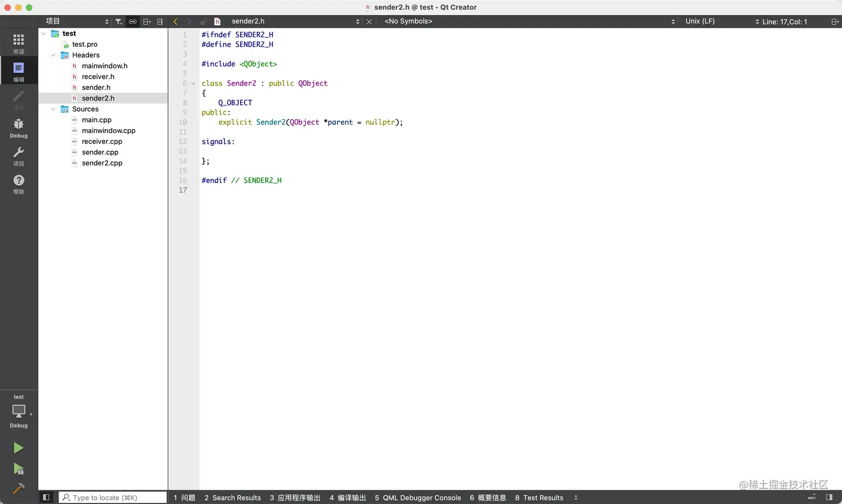The width and height of the screenshot is (842, 504).
Task: Switch to Debug mode with bug icon
Action: [x=18, y=128]
